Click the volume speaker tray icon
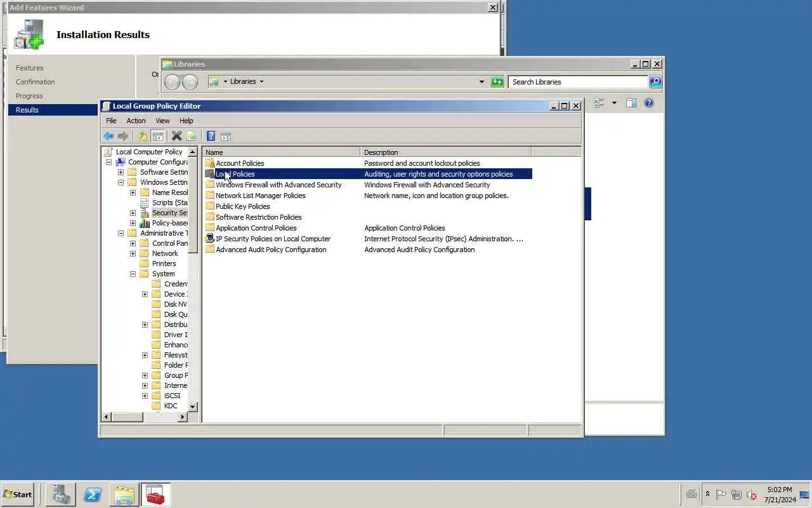Image resolution: width=812 pixels, height=508 pixels. pyautogui.click(x=752, y=495)
